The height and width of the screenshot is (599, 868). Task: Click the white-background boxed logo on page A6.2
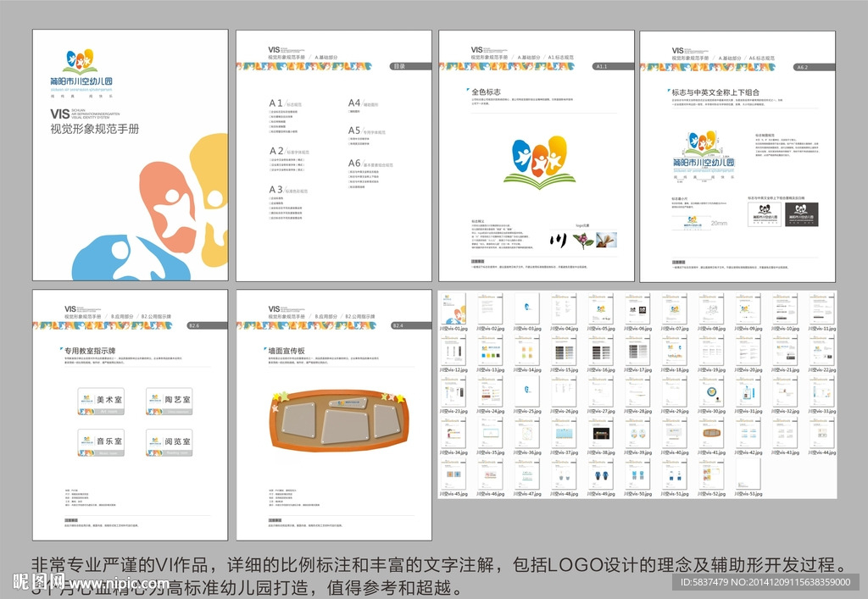(765, 214)
